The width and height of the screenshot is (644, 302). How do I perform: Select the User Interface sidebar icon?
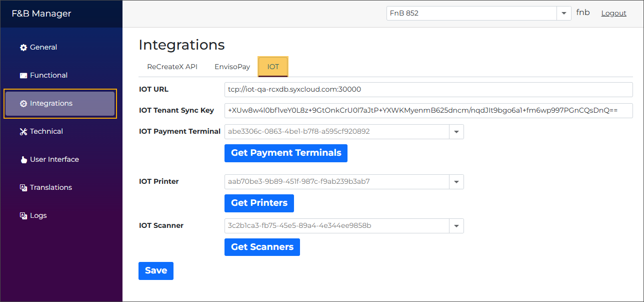pyautogui.click(x=23, y=159)
